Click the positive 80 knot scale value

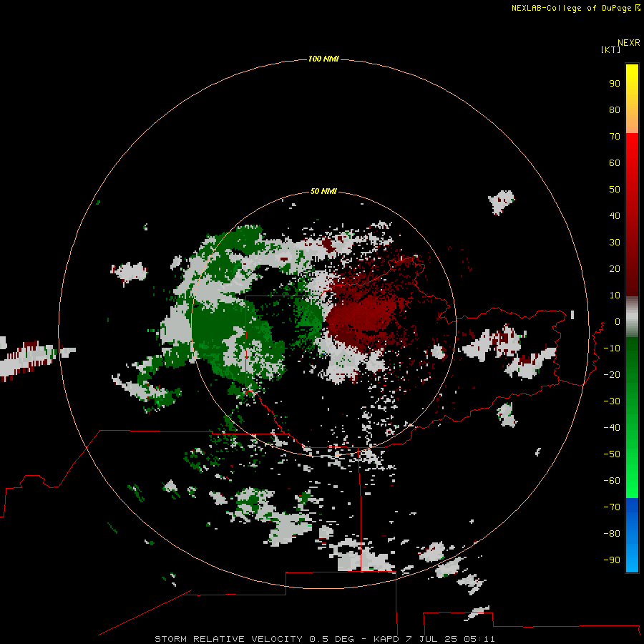tap(615, 109)
